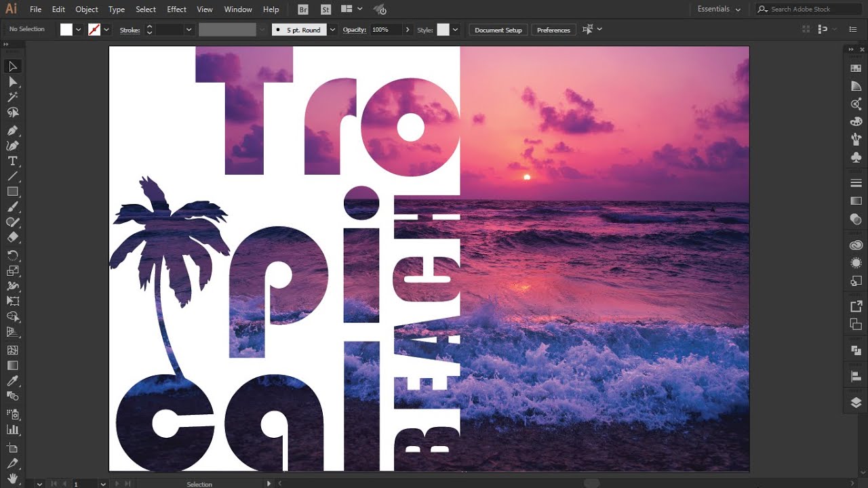Viewport: 868px width, 488px height.
Task: Choose the Perspective Grid tool
Action: [12, 332]
